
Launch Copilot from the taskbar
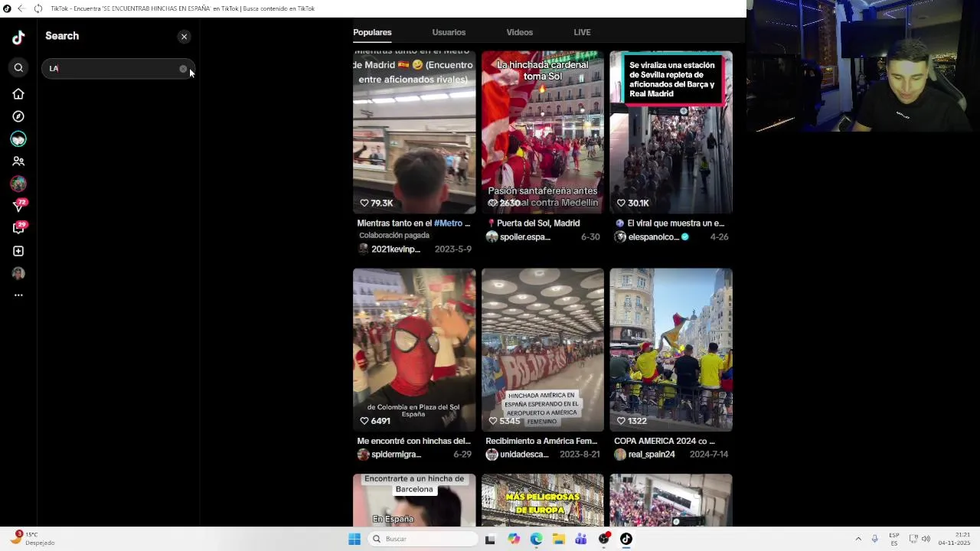pos(514,540)
